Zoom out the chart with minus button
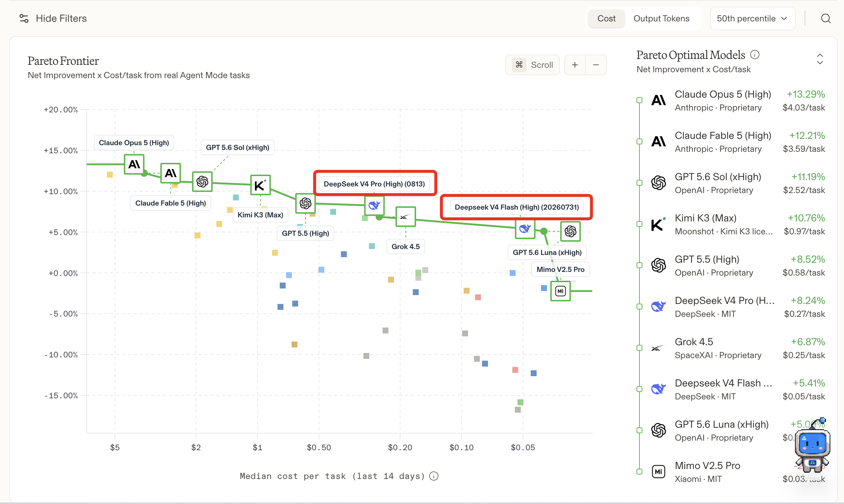Screen dimensions: 844x504 point(596,65)
